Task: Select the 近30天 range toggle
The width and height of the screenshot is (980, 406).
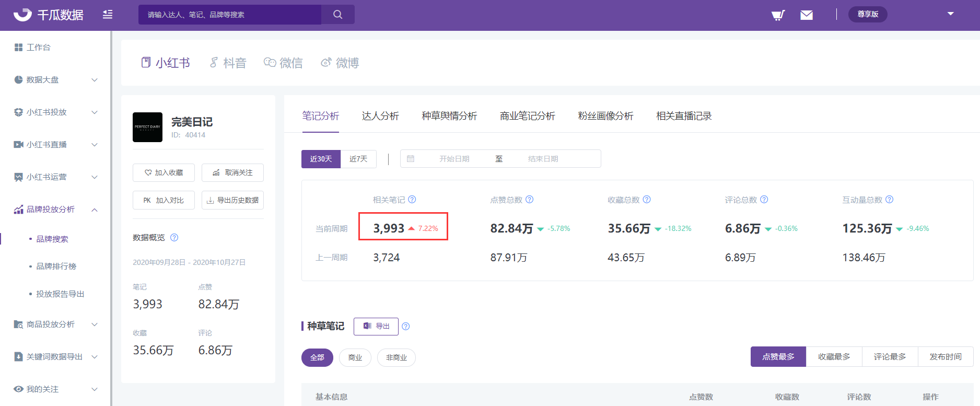Action: click(x=321, y=159)
